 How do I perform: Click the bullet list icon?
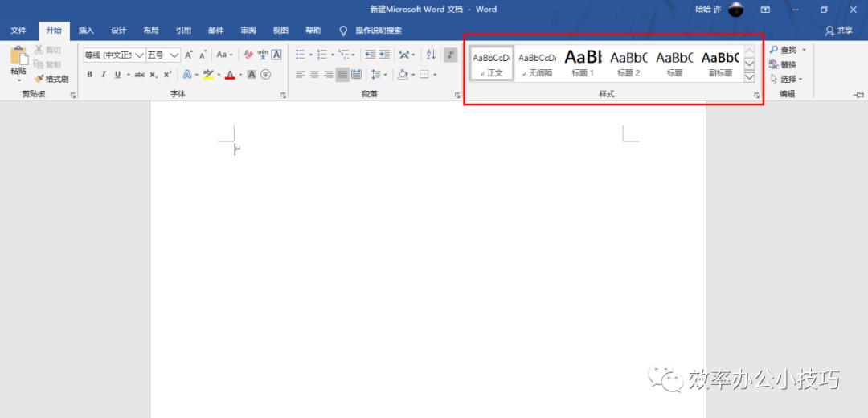tap(300, 55)
